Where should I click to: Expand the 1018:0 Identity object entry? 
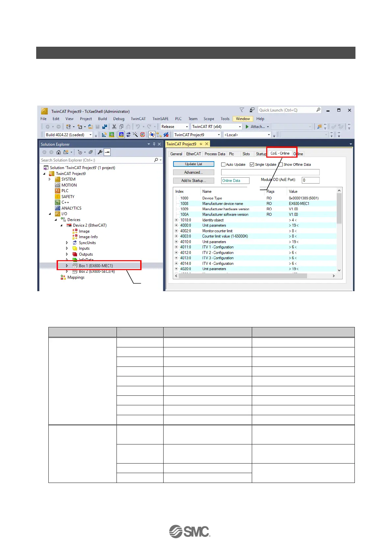176,220
